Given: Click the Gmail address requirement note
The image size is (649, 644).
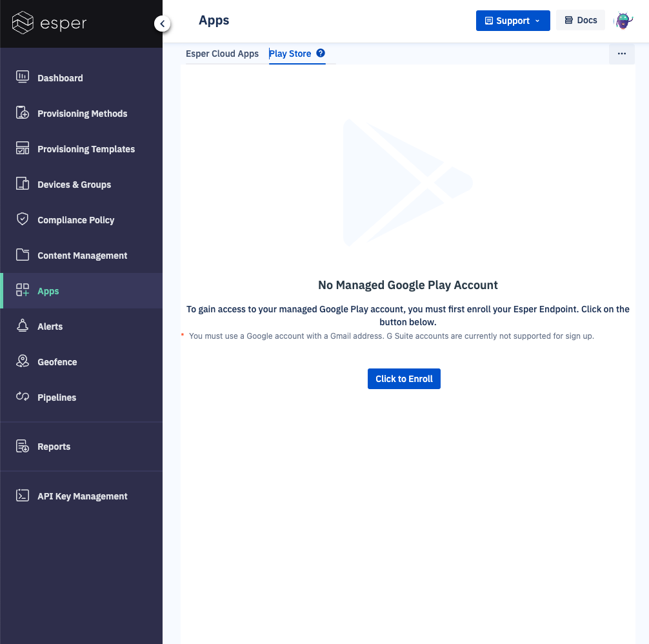Looking at the screenshot, I should click(x=391, y=336).
